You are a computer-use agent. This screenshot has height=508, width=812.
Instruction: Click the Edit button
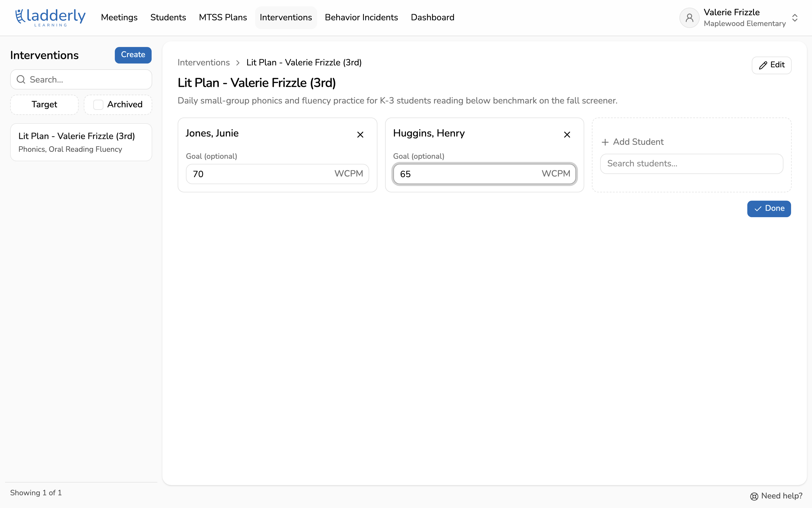pos(771,65)
